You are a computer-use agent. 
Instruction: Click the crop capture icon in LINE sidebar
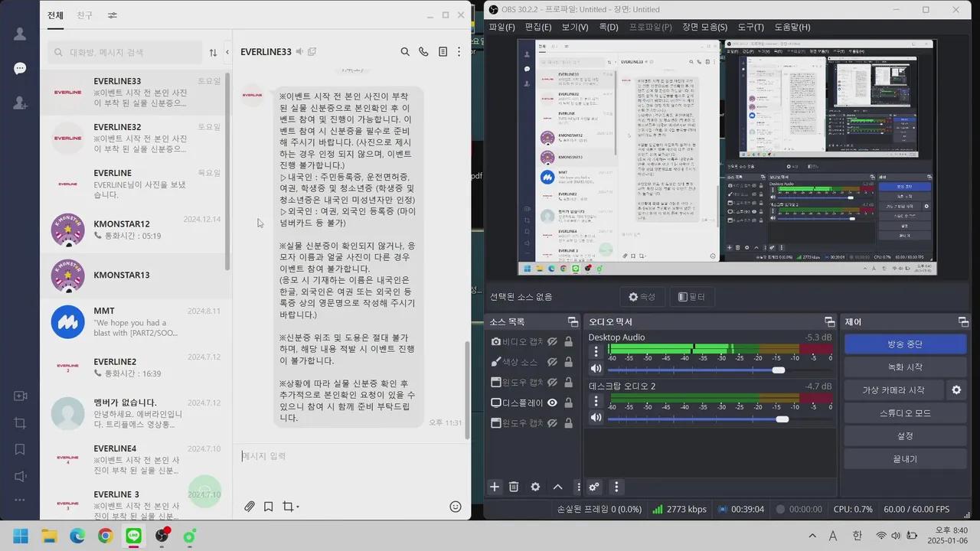pyautogui.click(x=20, y=423)
